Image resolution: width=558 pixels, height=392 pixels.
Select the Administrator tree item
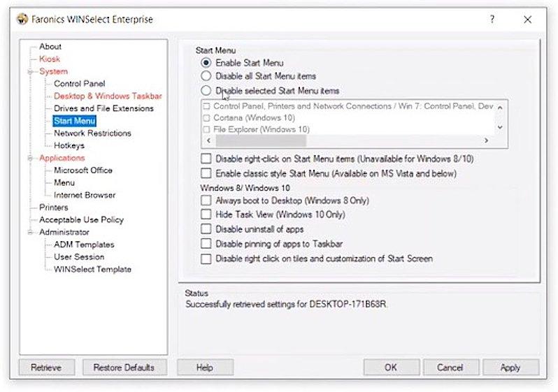[x=64, y=232]
